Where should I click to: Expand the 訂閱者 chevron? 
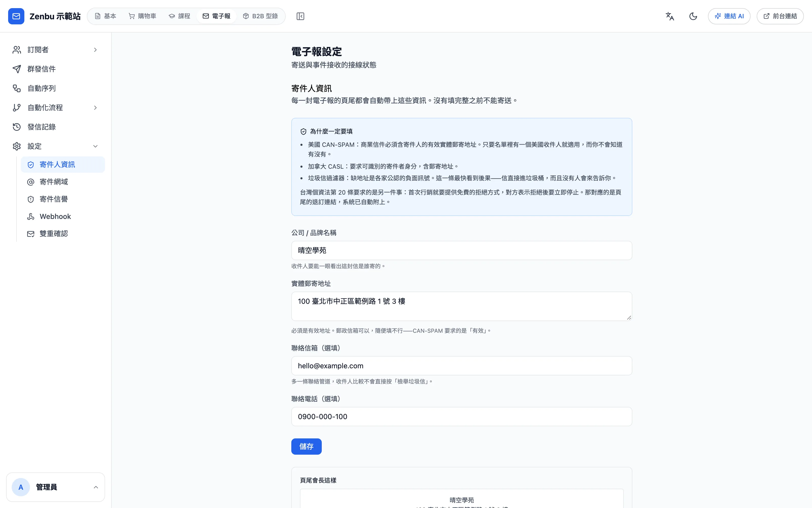(x=95, y=50)
